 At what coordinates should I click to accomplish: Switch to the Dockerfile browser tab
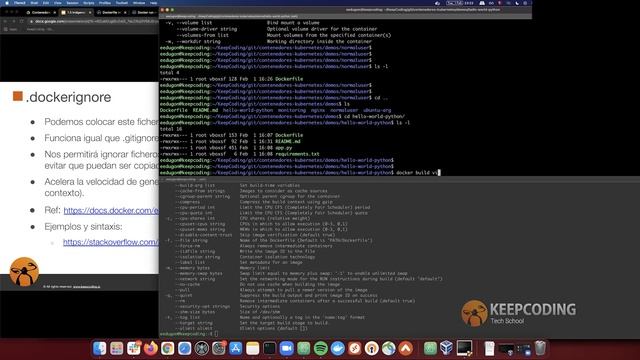(111, 13)
